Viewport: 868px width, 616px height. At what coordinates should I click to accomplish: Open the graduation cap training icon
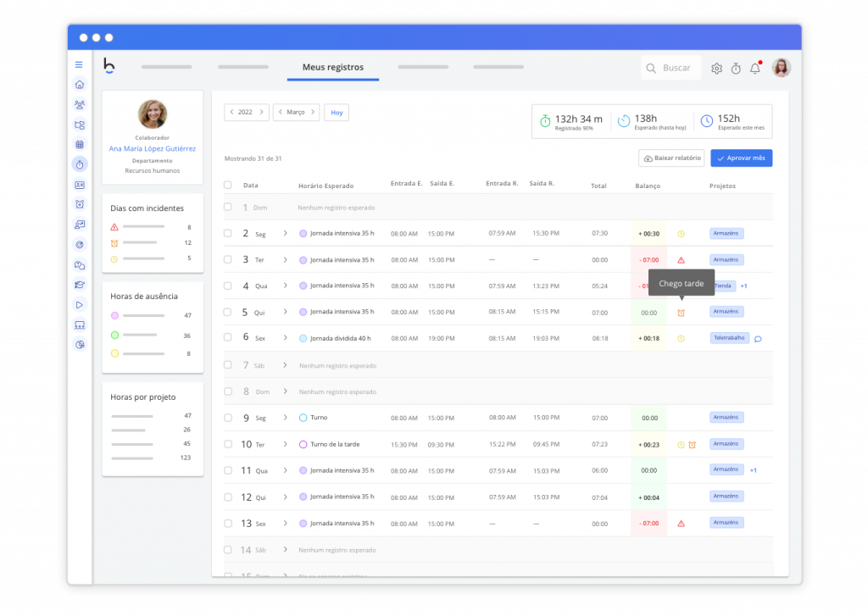pos(80,285)
